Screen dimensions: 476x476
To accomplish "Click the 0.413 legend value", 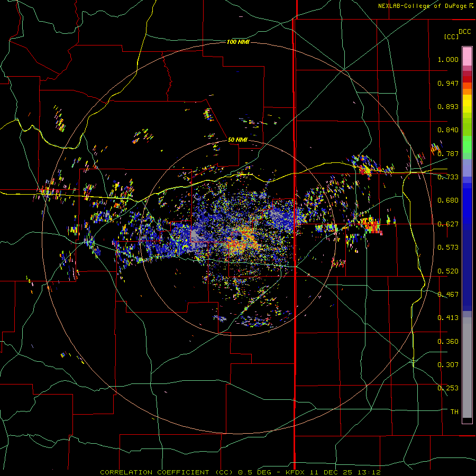I will (448, 318).
